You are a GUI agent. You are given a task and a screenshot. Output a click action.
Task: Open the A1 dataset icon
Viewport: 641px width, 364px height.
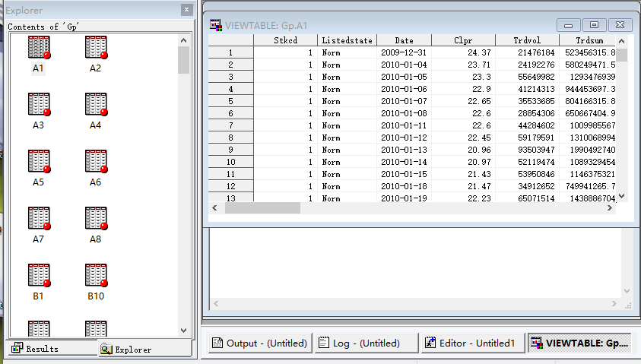(x=39, y=47)
